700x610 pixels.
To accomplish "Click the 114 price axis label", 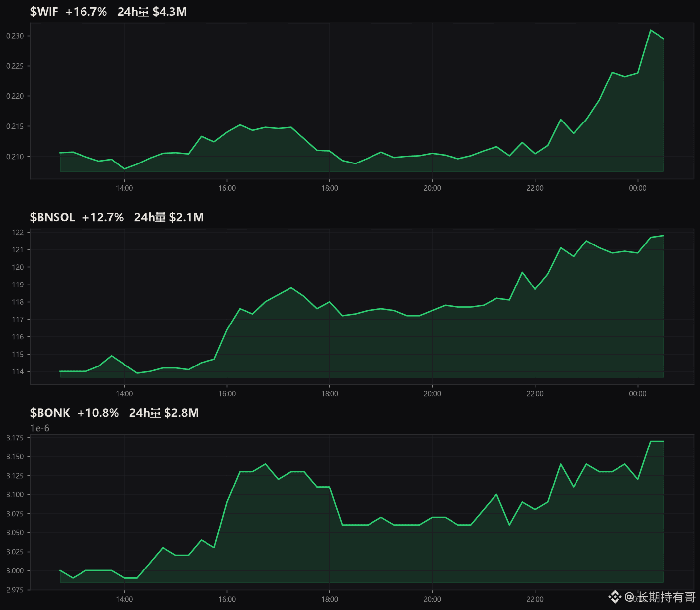I will [18, 372].
